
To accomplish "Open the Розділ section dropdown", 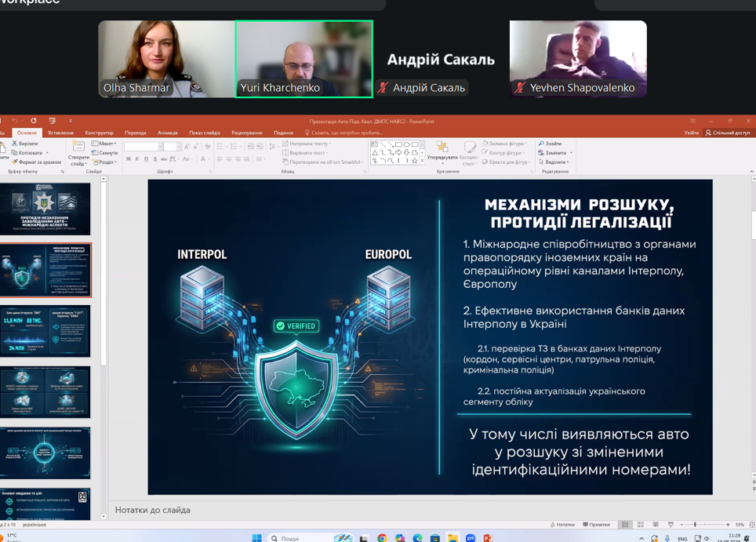I will coord(104,162).
